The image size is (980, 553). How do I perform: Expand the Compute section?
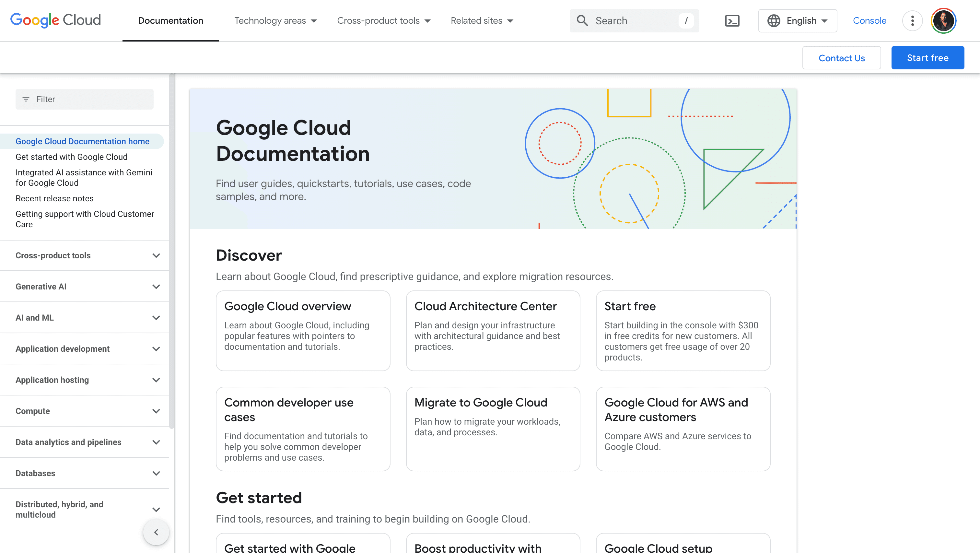tap(85, 411)
